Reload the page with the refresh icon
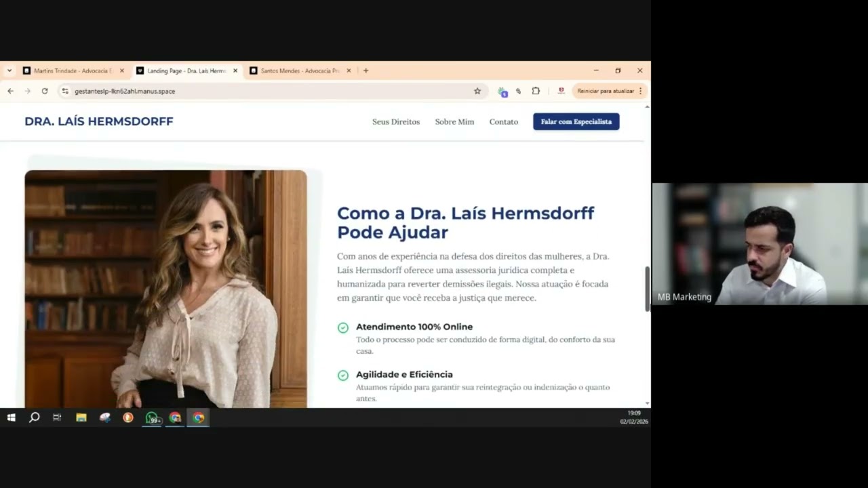Viewport: 868px width, 488px height. tap(45, 91)
